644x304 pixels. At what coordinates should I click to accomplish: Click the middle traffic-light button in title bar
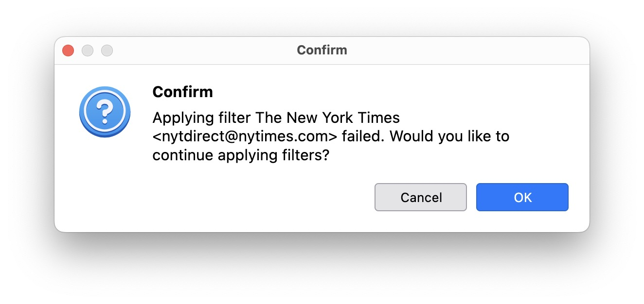[x=88, y=51]
